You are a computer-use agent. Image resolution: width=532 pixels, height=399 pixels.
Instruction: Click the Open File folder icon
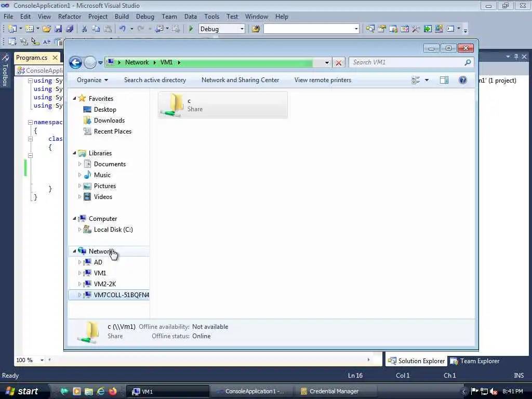coord(47,29)
